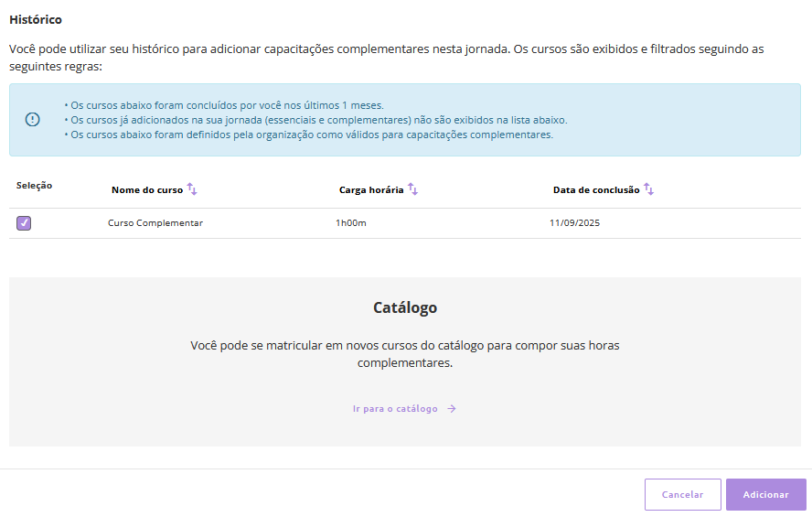
Task: Click the arrow icon after Ir para o catálogo
Action: [452, 409]
